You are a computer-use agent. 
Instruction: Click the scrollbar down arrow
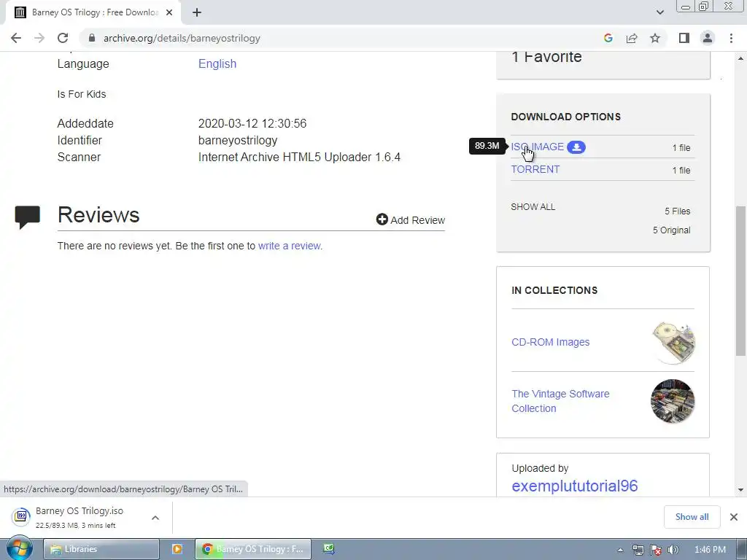[740, 489]
